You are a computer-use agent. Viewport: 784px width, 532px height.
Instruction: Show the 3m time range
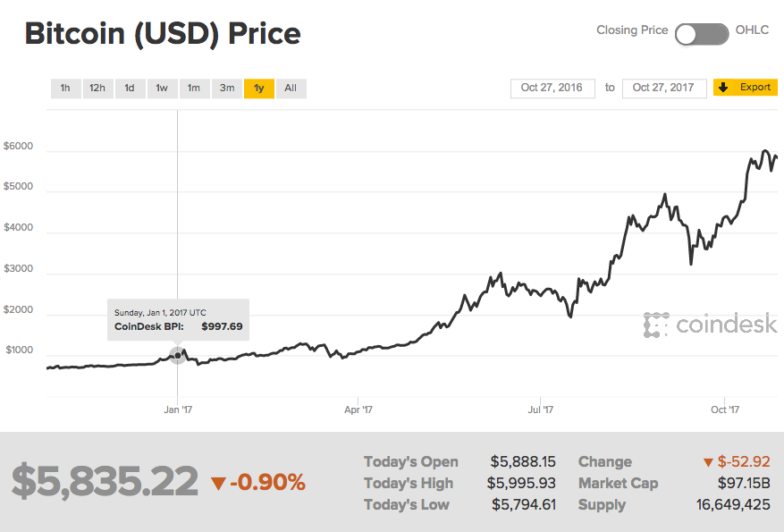pyautogui.click(x=227, y=88)
